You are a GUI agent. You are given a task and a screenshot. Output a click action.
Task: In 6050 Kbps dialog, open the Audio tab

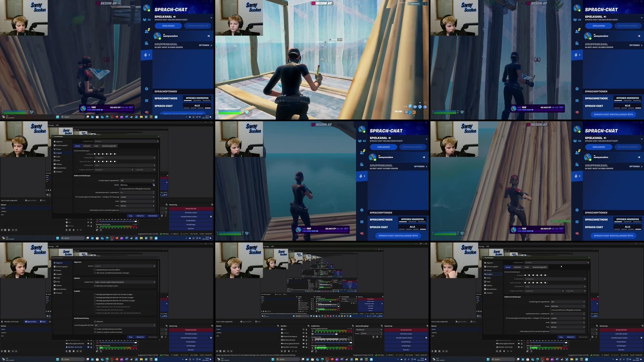point(96,146)
